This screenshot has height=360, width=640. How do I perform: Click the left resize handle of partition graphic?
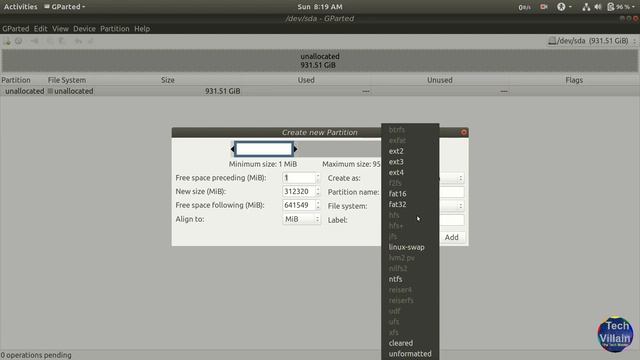[x=233, y=149]
